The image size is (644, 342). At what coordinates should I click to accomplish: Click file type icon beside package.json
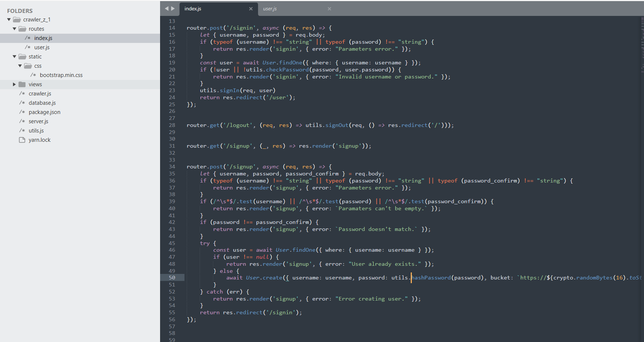(22, 112)
